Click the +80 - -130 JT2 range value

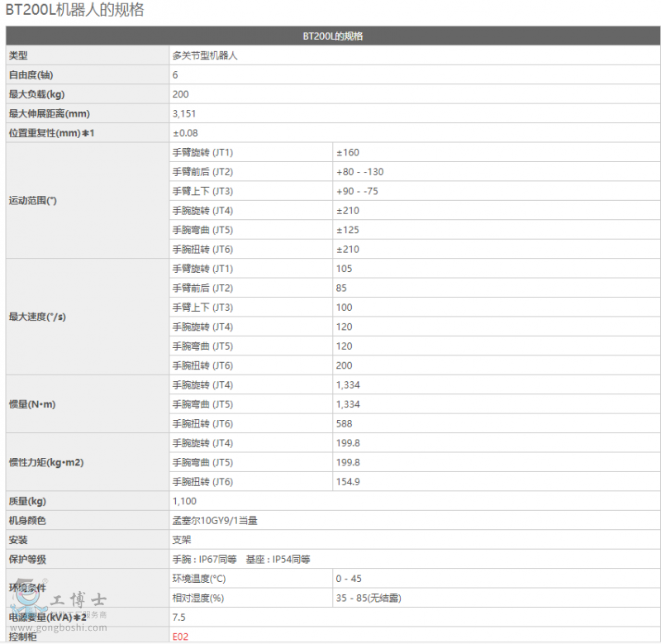(x=360, y=172)
